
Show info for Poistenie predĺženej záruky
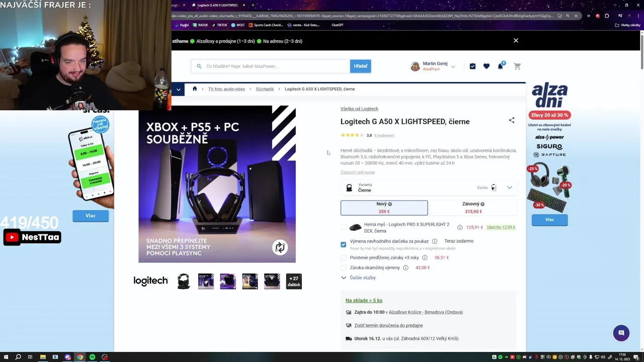coord(425,257)
